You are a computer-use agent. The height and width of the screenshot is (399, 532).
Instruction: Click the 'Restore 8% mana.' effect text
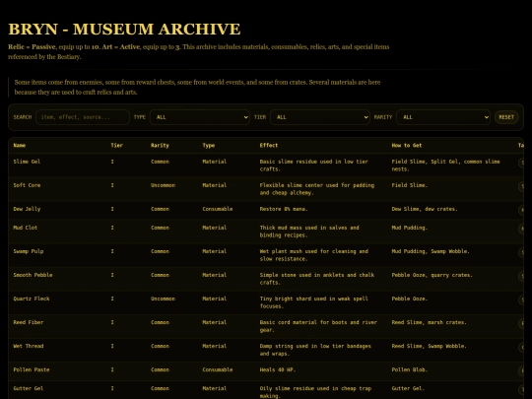(x=284, y=209)
